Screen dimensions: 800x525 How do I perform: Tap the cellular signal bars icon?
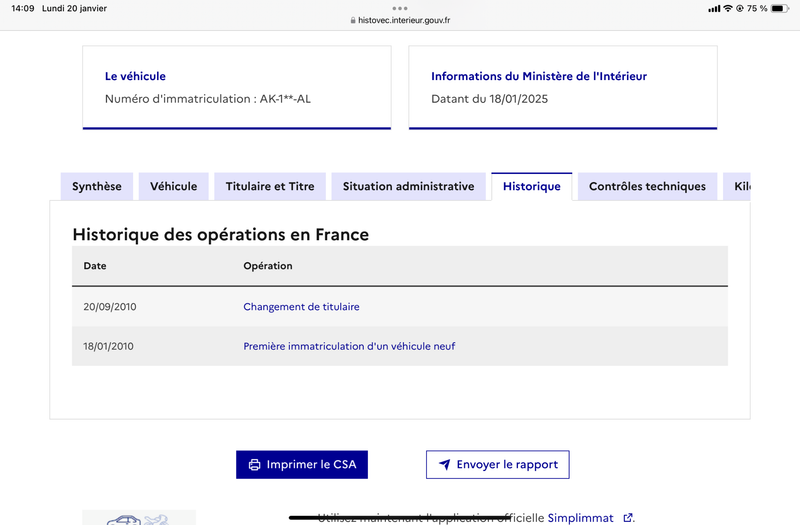click(x=714, y=9)
